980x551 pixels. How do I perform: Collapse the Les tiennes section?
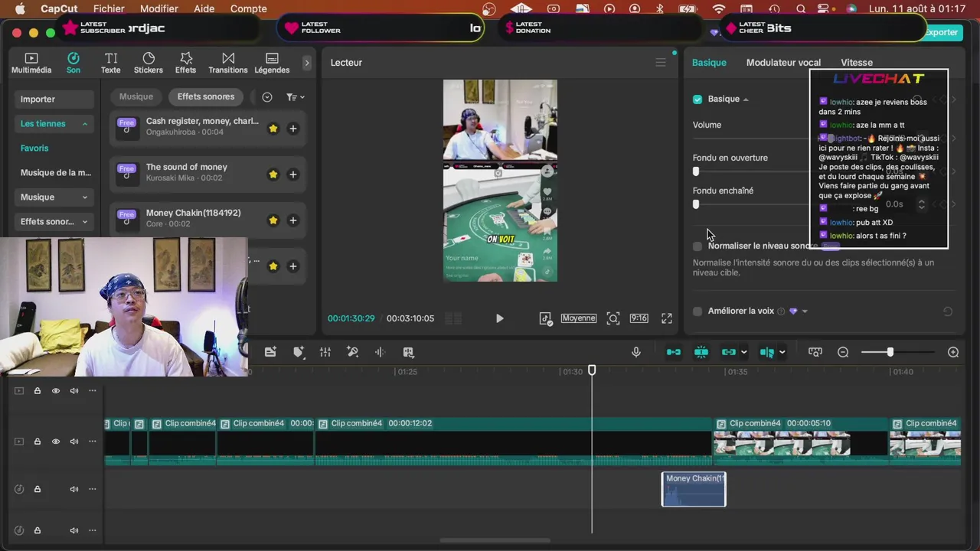[x=85, y=124]
